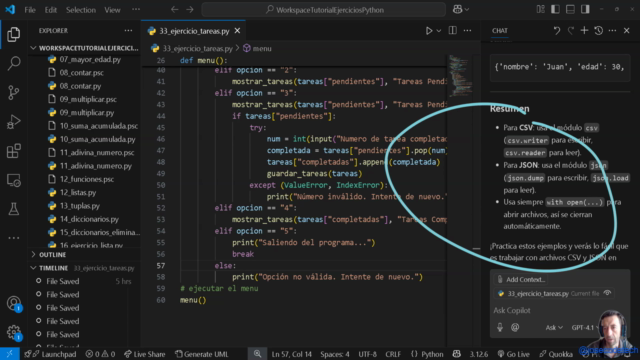Undo last chat request

point(557,31)
